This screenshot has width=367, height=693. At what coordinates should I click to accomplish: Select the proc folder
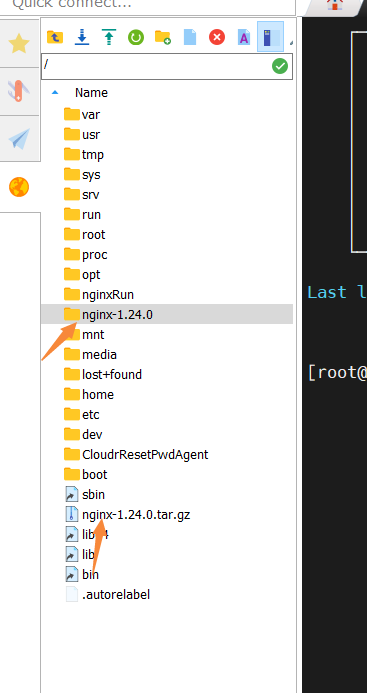[86, 255]
